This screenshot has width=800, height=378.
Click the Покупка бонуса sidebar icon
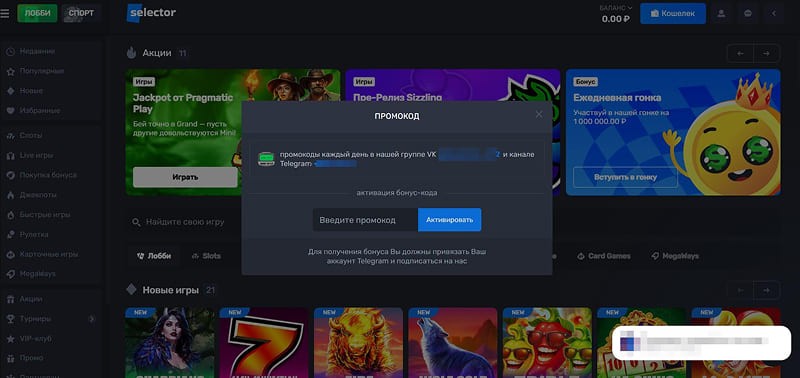point(10,175)
